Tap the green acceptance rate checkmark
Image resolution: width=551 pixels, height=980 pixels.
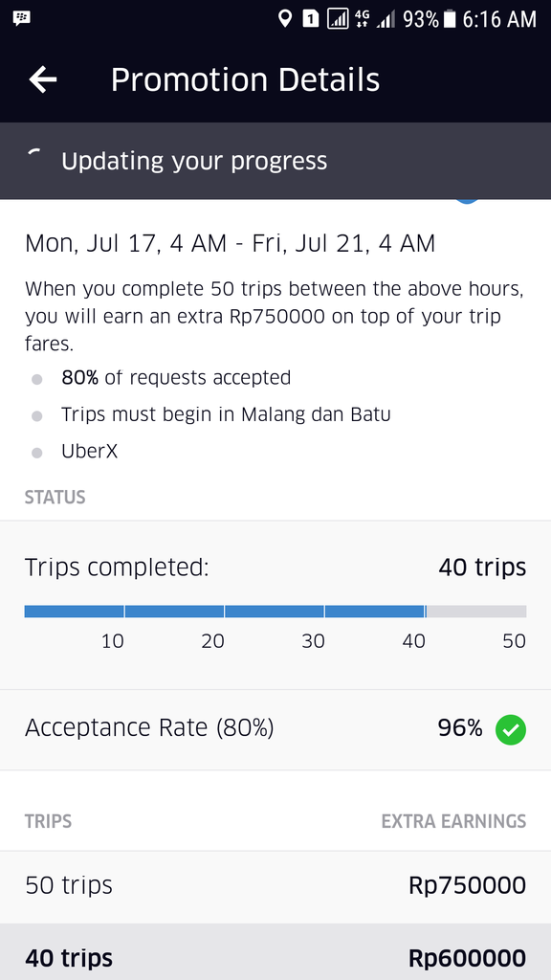511,729
